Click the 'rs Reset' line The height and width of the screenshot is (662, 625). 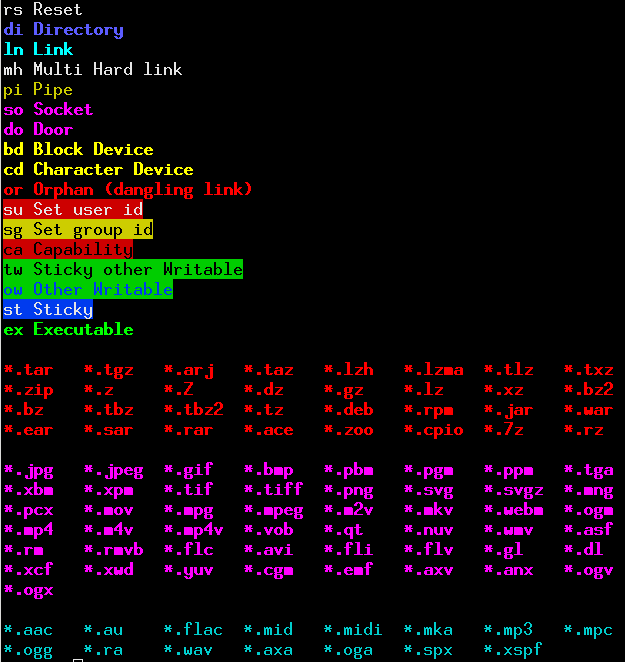click(x=43, y=9)
